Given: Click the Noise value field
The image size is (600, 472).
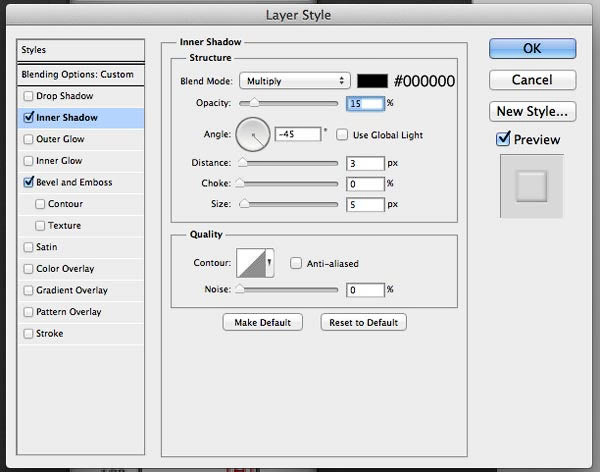Looking at the screenshot, I should click(365, 290).
